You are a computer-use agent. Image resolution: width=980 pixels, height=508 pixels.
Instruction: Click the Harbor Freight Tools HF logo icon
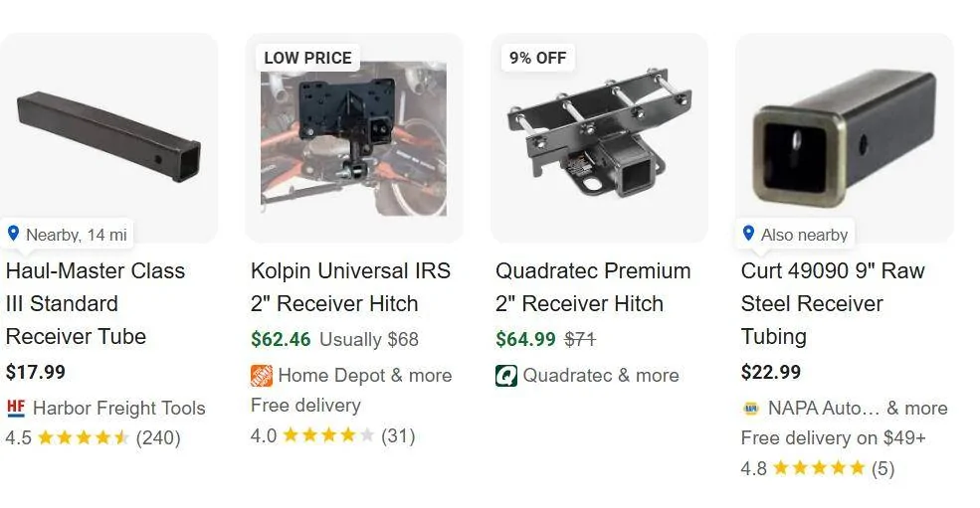pos(16,408)
